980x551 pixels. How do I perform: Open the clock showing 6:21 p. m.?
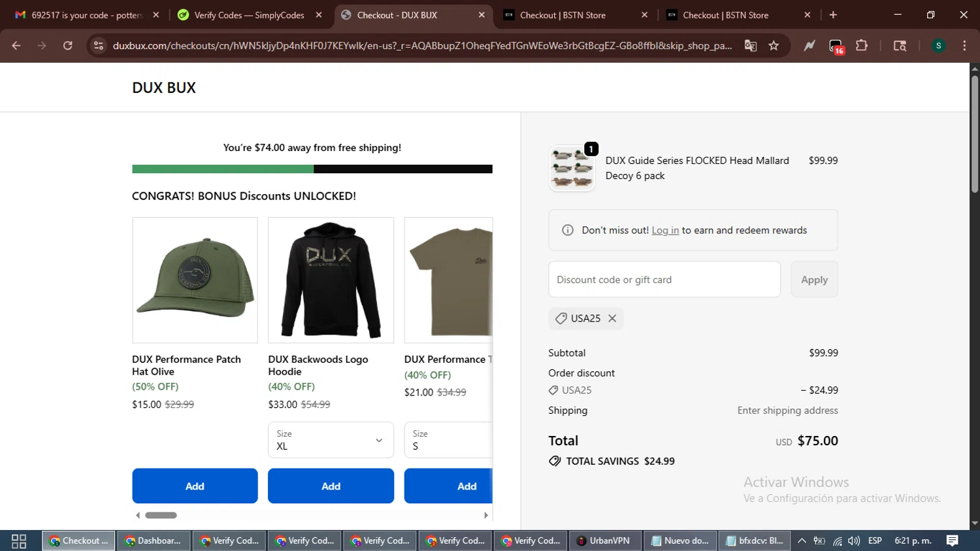pyautogui.click(x=913, y=541)
